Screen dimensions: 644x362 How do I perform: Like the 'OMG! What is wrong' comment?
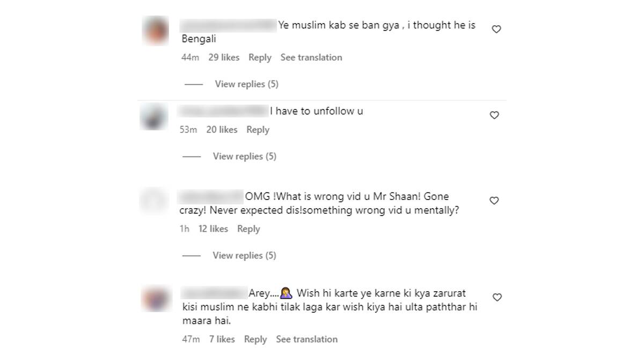[494, 201]
